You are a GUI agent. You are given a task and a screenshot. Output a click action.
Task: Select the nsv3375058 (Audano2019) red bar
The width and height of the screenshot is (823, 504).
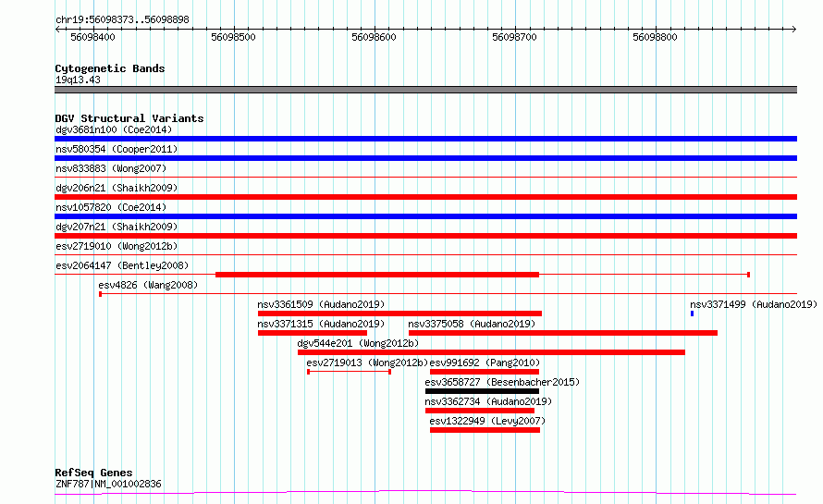(562, 333)
